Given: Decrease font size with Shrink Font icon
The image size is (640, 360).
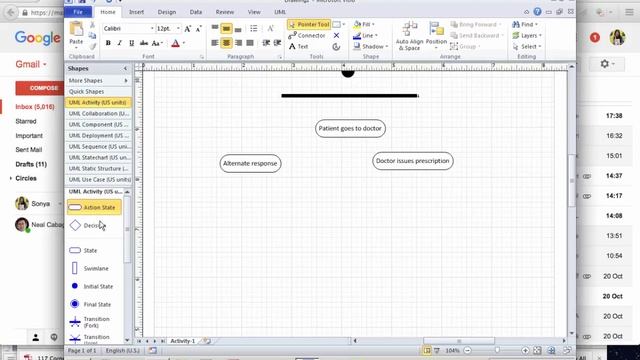Looking at the screenshot, I should click(x=199, y=29).
